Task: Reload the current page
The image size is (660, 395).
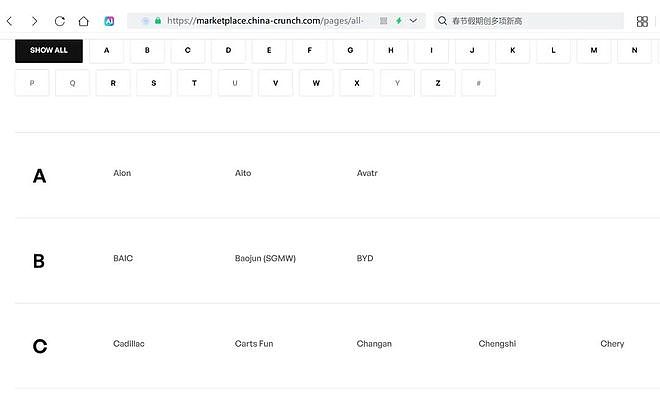Action: 59,21
